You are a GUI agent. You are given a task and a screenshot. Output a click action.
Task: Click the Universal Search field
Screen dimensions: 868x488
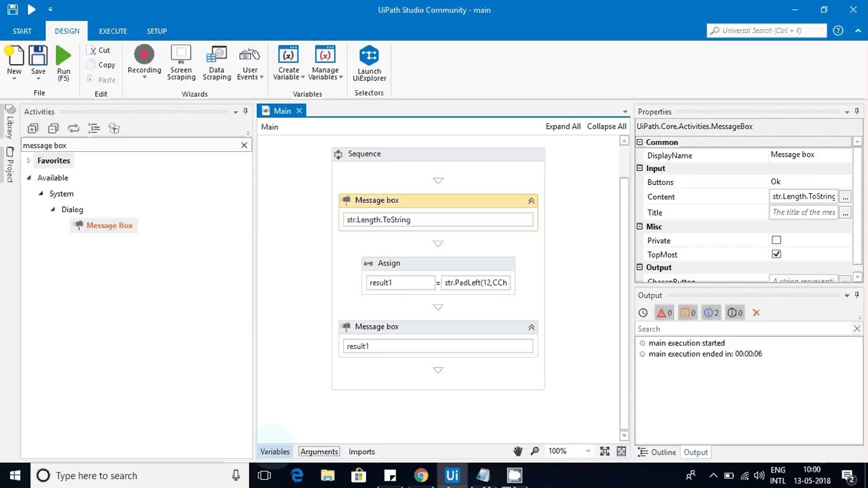coord(766,30)
